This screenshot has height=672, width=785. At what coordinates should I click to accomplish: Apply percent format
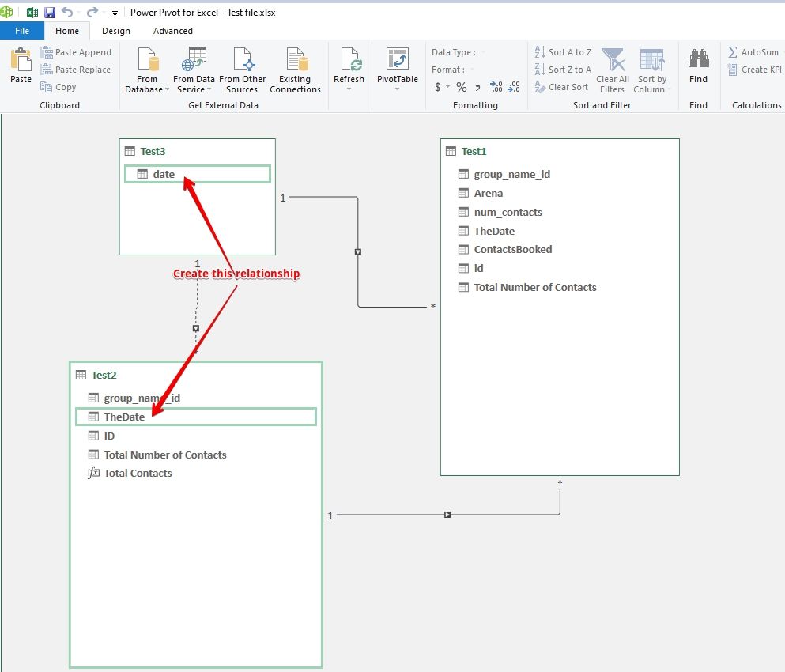pos(462,87)
